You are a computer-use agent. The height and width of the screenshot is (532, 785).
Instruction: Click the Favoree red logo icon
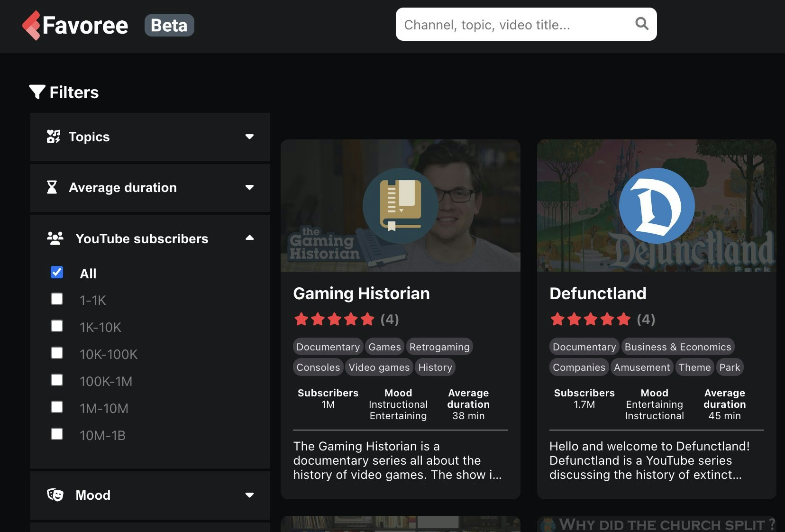tap(31, 25)
